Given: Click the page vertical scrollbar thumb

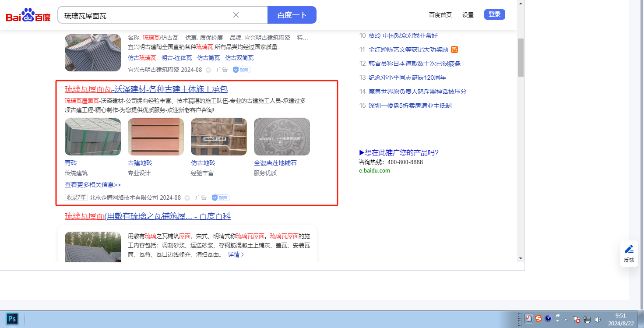Looking at the screenshot, I should pyautogui.click(x=521, y=57).
